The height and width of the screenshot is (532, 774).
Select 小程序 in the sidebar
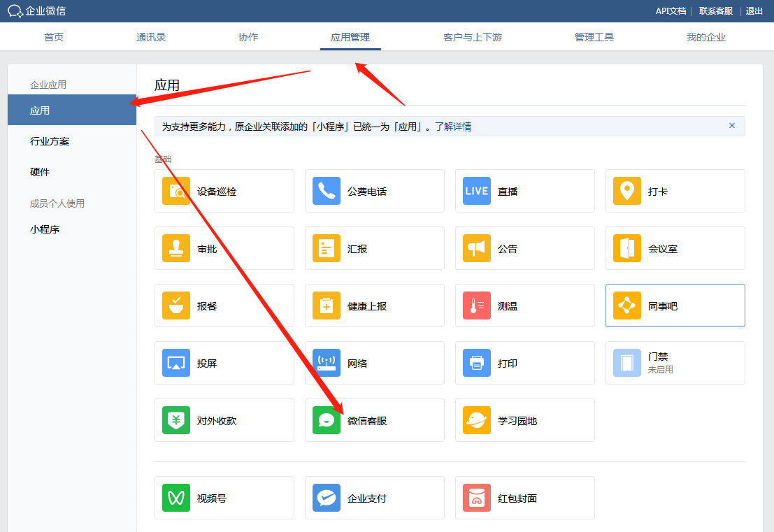(45, 229)
